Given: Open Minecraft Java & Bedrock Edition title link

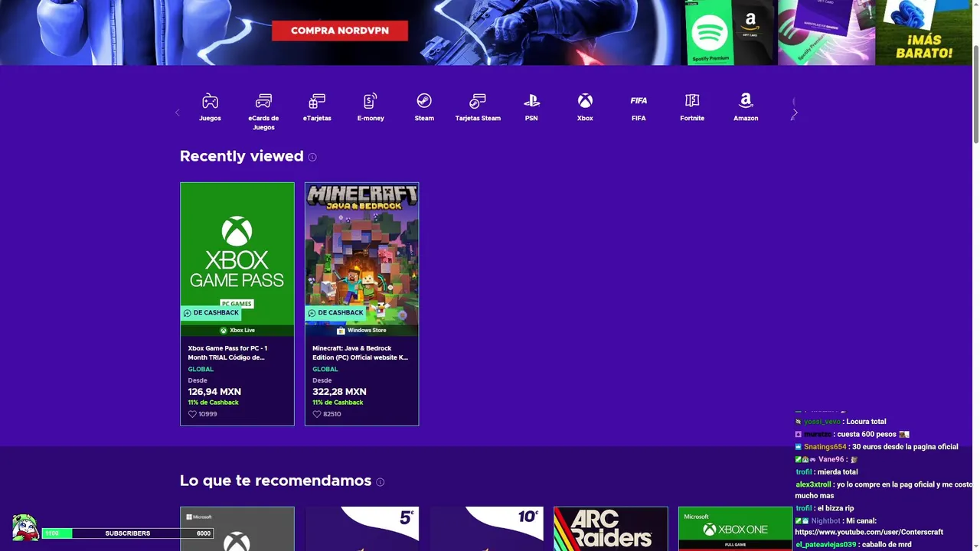Looking at the screenshot, I should pos(361,353).
